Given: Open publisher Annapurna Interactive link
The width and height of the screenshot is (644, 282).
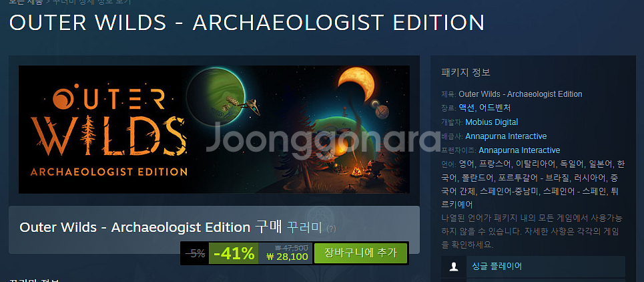Looking at the screenshot, I should click(x=506, y=136).
